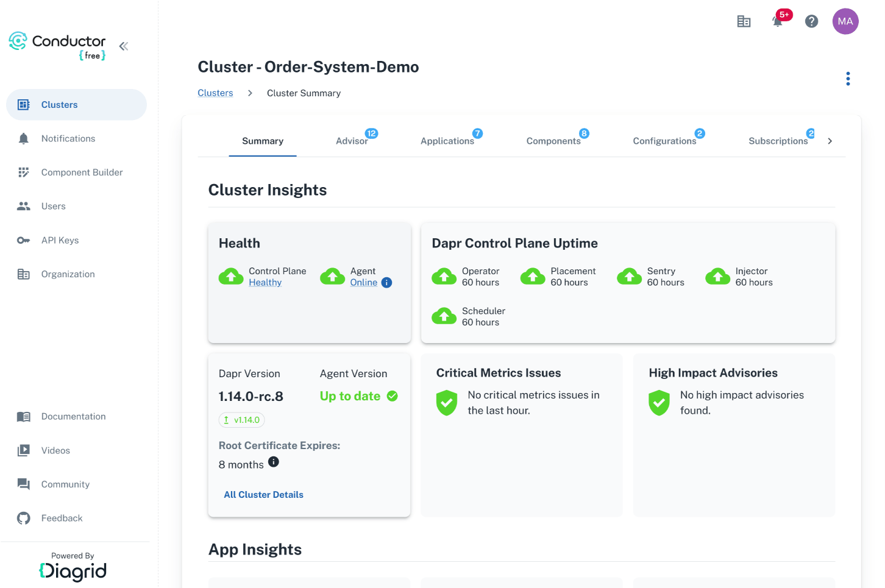
Task: Open Component Builder from the sidebar
Action: click(82, 172)
